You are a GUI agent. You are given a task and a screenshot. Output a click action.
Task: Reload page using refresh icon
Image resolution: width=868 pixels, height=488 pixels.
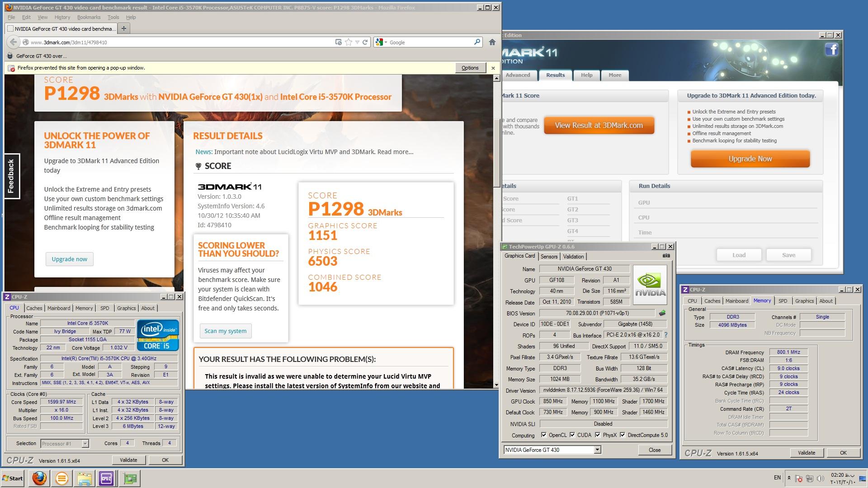pos(365,42)
